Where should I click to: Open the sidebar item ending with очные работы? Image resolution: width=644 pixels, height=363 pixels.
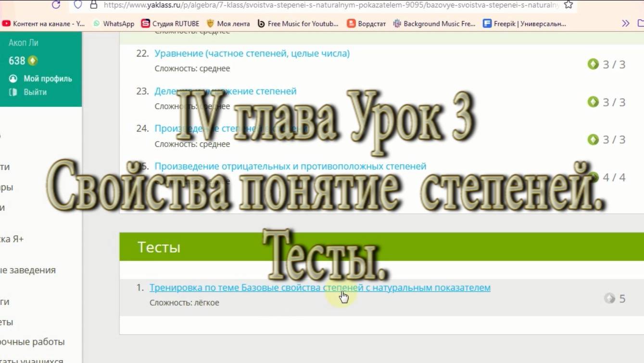[x=32, y=342]
